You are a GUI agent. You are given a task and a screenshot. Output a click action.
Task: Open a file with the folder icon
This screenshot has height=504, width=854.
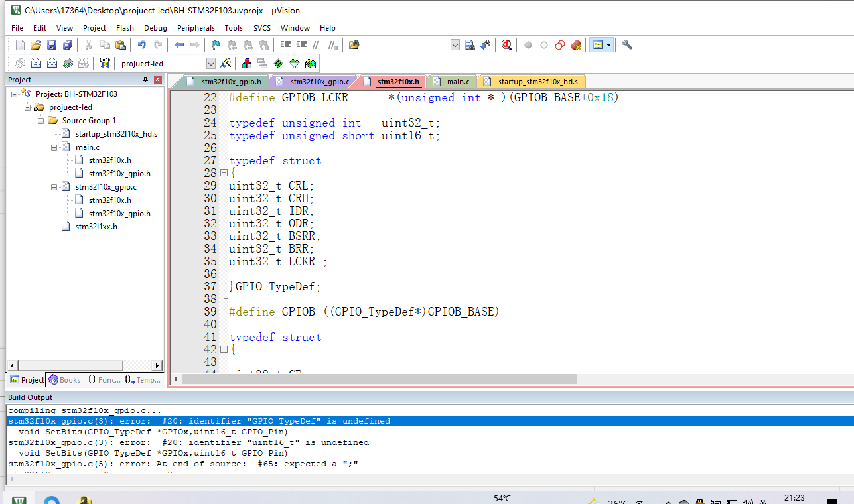36,45
